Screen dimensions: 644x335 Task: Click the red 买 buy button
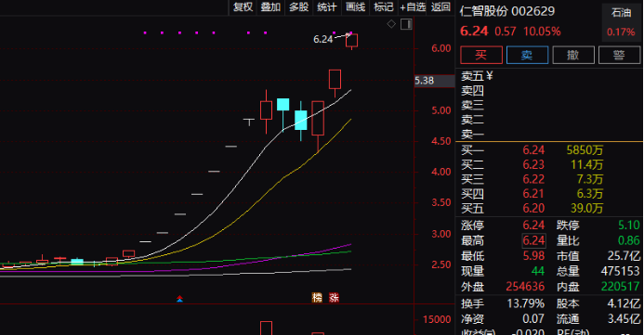click(x=481, y=55)
